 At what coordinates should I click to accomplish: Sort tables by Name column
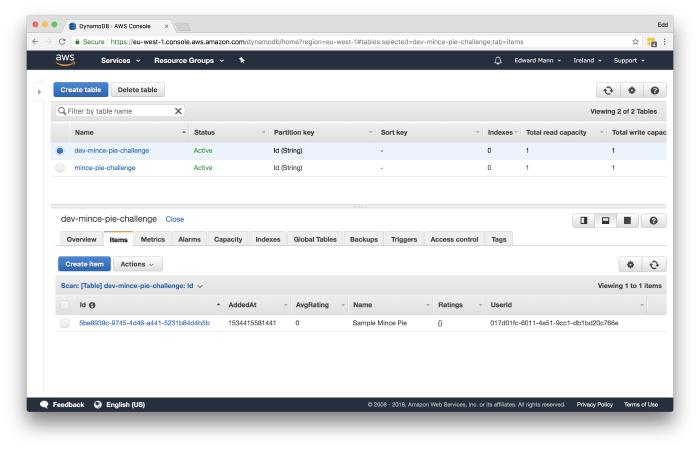click(x=130, y=133)
